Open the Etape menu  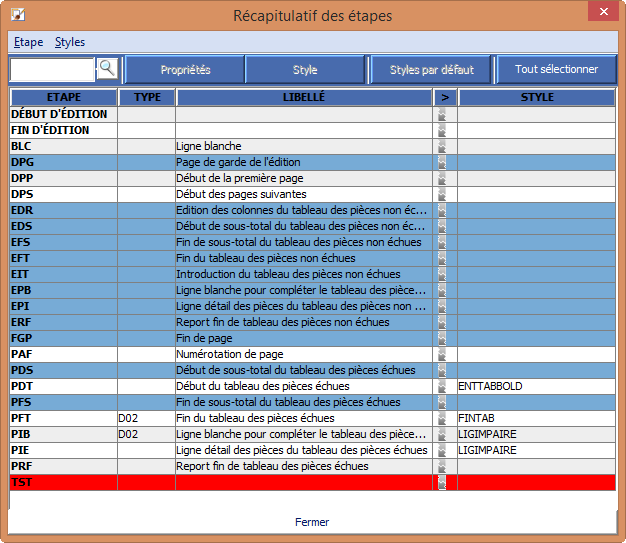pos(29,42)
